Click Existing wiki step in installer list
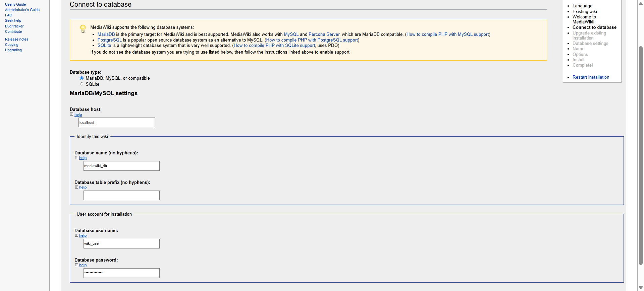The width and height of the screenshot is (644, 291). [585, 11]
